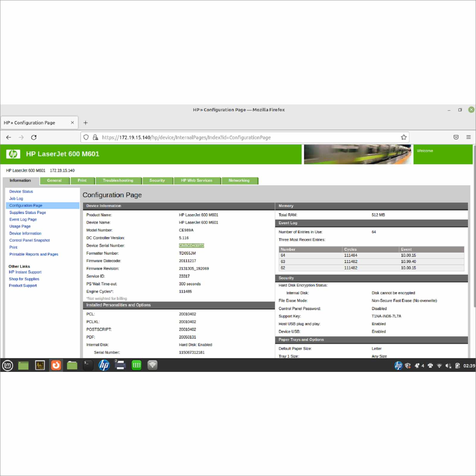Open the Supplies Status Page link
476x476 pixels.
point(28,212)
